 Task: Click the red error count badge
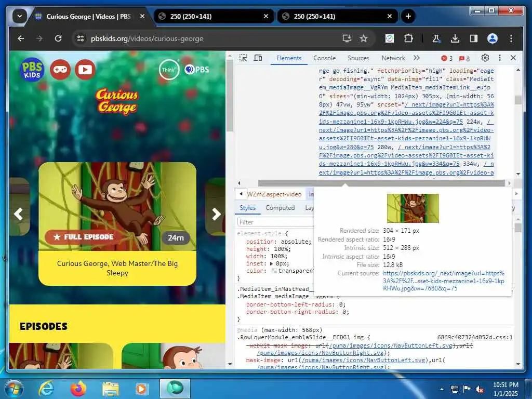point(447,58)
